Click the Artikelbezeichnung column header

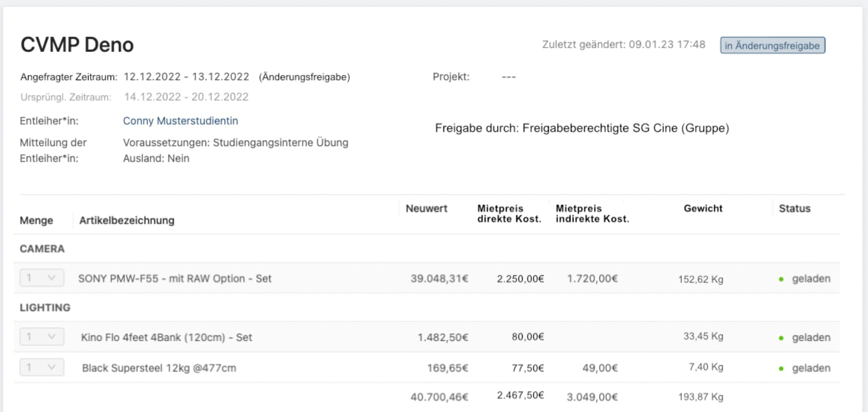(127, 220)
